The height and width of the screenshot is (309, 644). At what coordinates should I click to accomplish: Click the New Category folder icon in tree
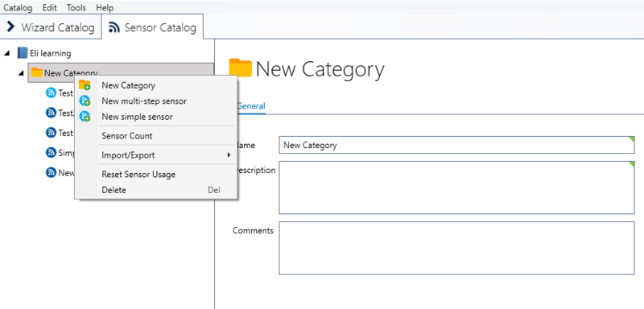(37, 72)
